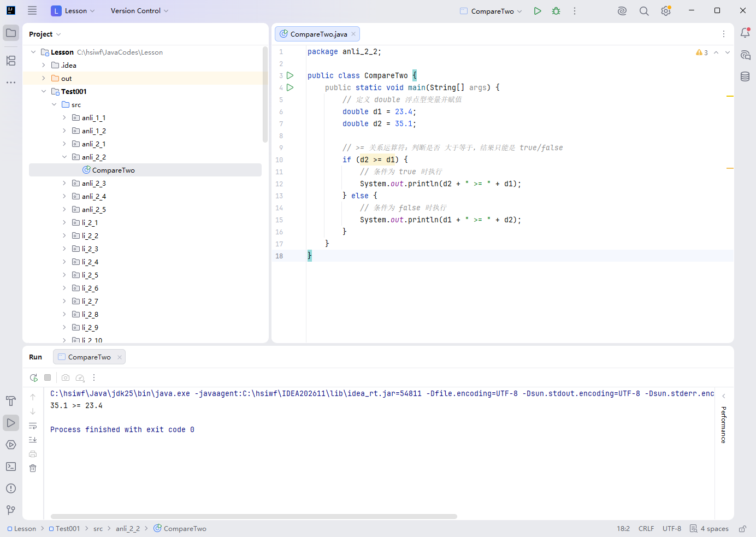756x537 pixels.
Task: Toggle soft-wrap in console
Action: coord(33,426)
